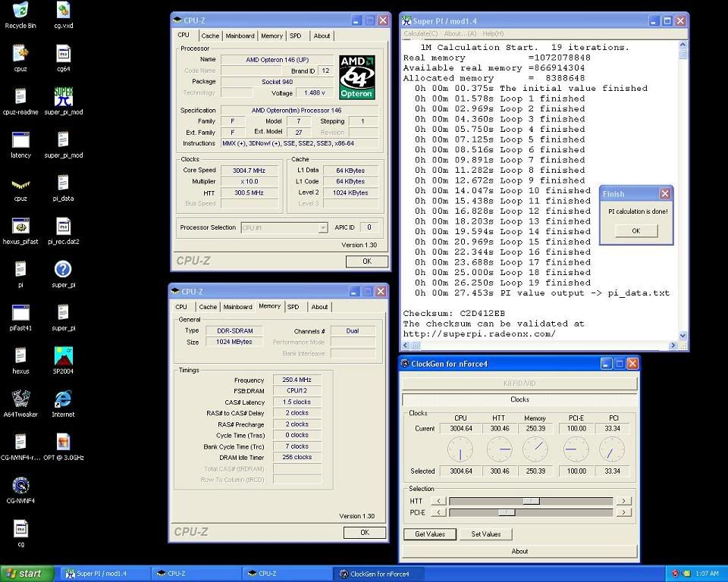
Task: Open the pi_rec.dat2 file icon
Action: pyautogui.click(x=63, y=226)
